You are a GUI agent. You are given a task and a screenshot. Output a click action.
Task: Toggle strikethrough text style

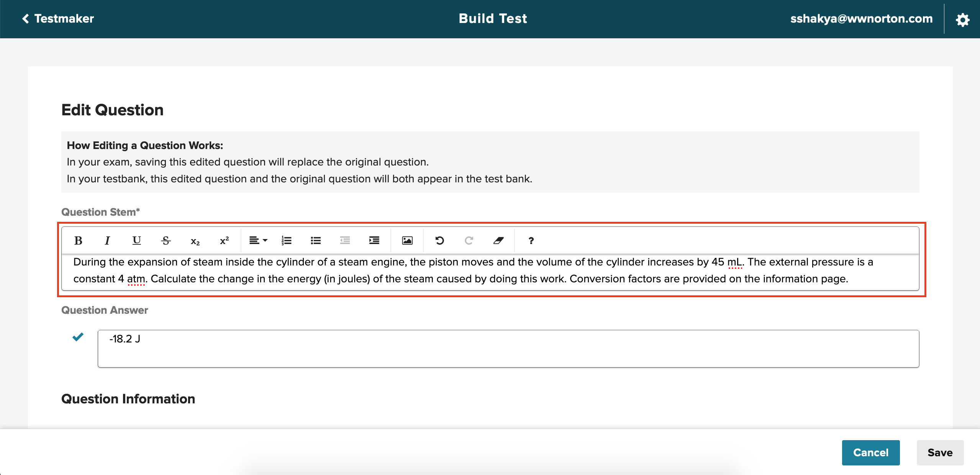pyautogui.click(x=166, y=241)
